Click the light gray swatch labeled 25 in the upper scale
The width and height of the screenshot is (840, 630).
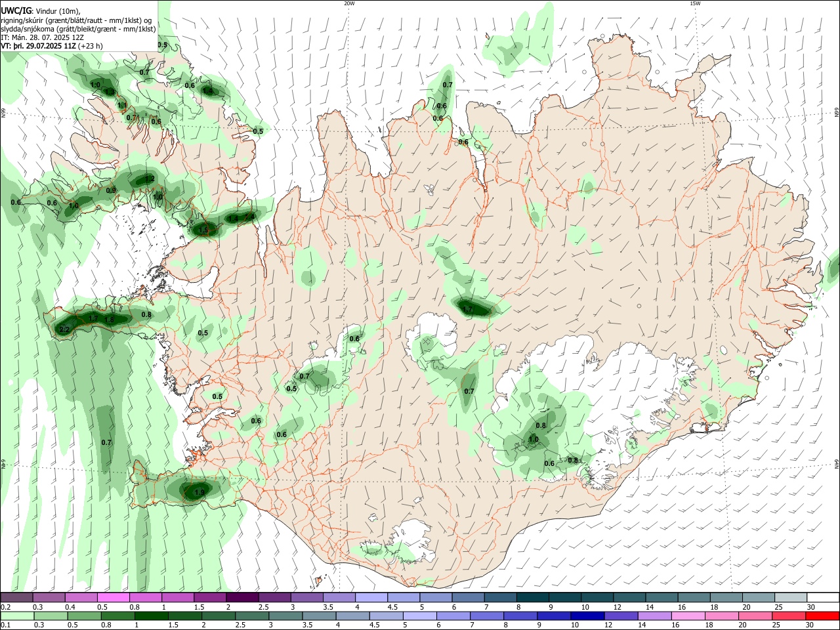(x=791, y=598)
